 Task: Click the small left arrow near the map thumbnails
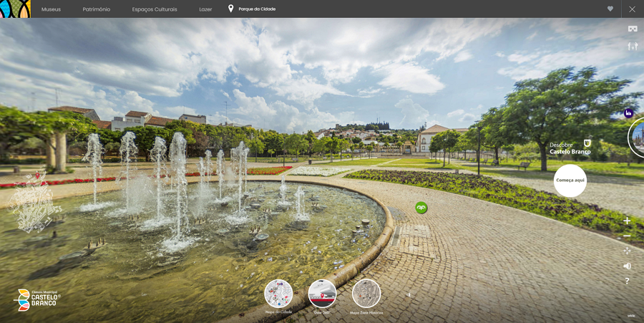click(x=409, y=294)
